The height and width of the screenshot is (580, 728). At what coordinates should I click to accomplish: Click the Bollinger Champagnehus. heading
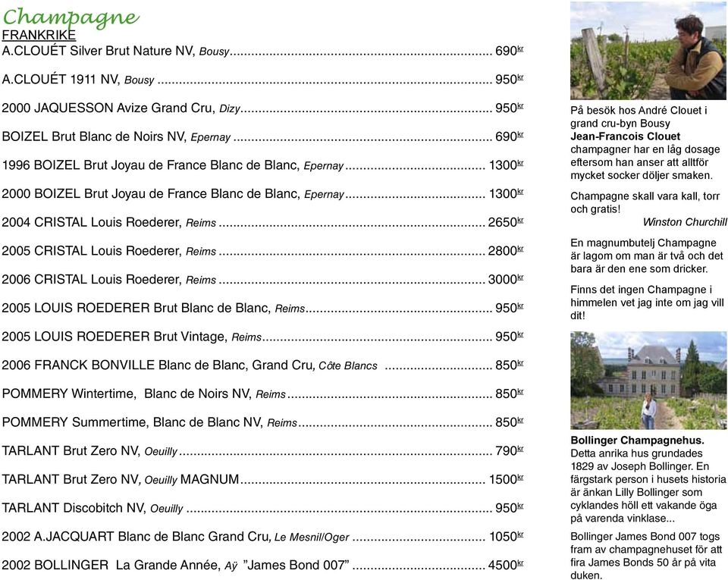click(638, 440)
